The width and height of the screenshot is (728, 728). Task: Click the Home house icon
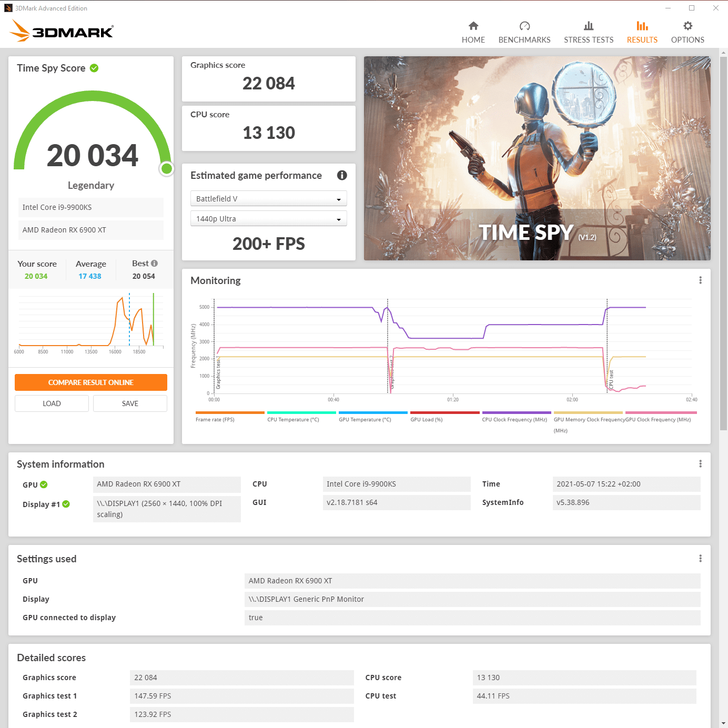pos(473,26)
